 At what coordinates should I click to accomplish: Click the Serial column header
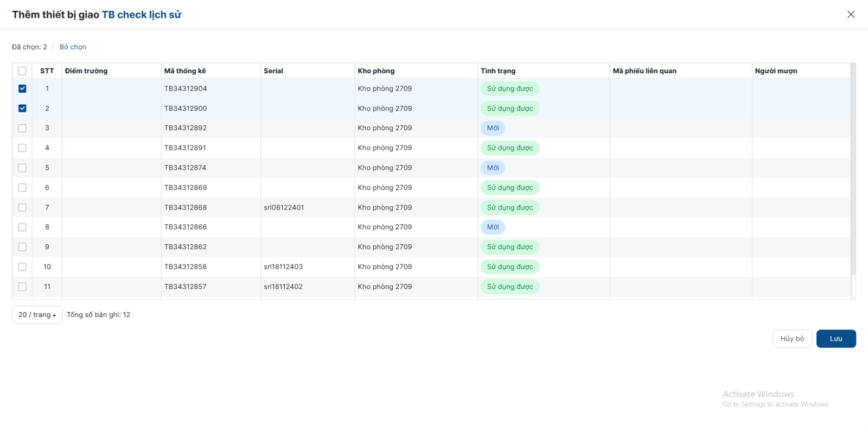coord(273,71)
